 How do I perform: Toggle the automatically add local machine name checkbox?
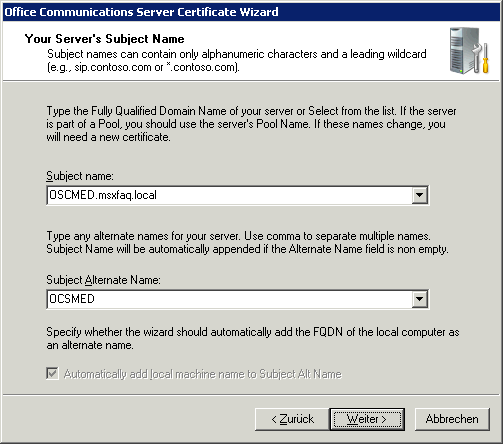52,374
